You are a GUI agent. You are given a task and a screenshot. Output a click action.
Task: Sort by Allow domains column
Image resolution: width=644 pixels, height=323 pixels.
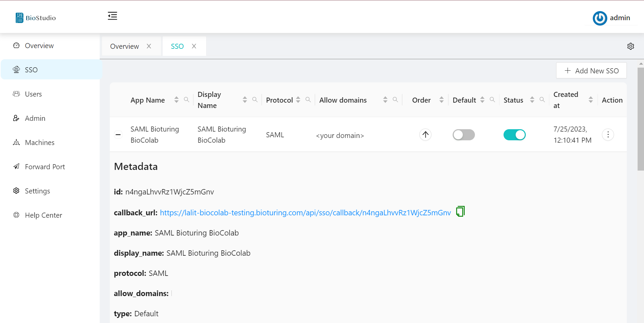coord(385,100)
